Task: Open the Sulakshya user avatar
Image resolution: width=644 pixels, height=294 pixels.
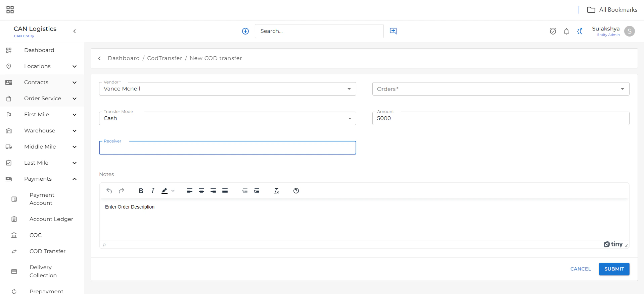Action: pos(630,31)
